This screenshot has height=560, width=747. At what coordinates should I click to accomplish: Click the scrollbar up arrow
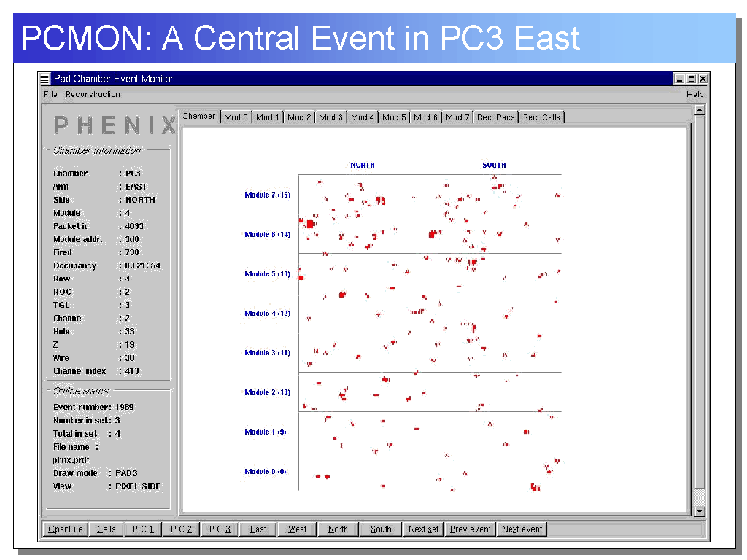coord(700,110)
